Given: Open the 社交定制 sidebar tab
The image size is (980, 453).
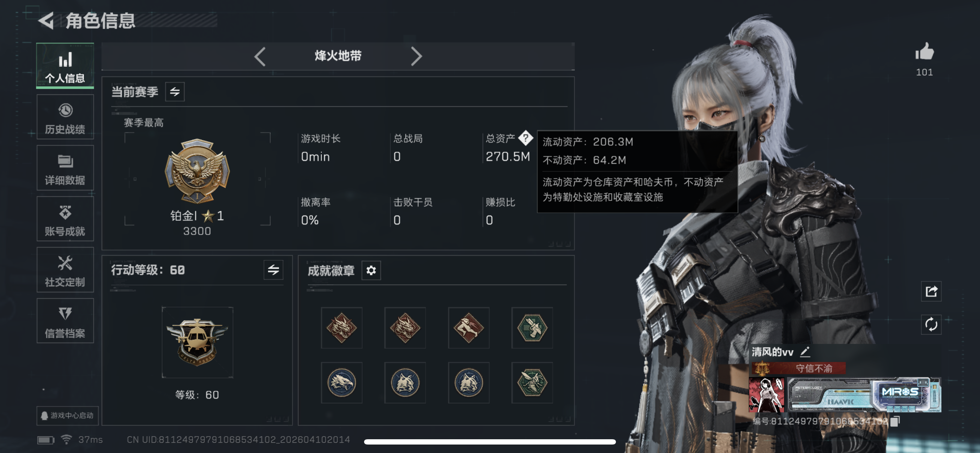Looking at the screenshot, I should 65,270.
